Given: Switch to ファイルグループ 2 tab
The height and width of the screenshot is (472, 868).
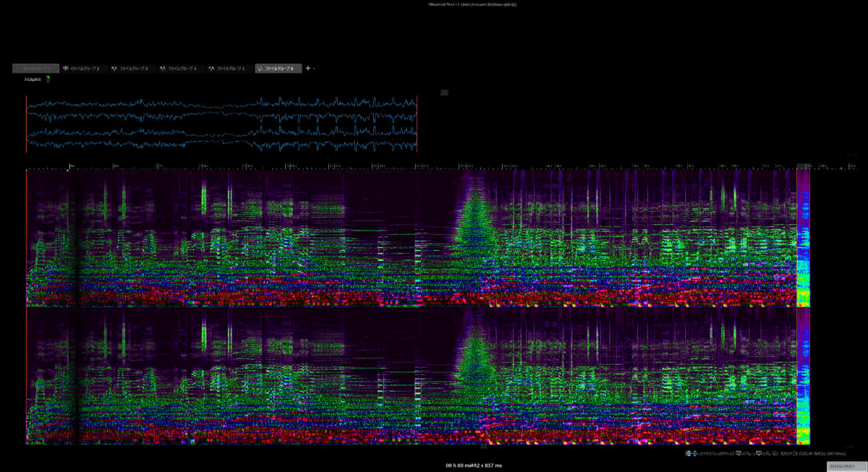Looking at the screenshot, I should point(85,68).
